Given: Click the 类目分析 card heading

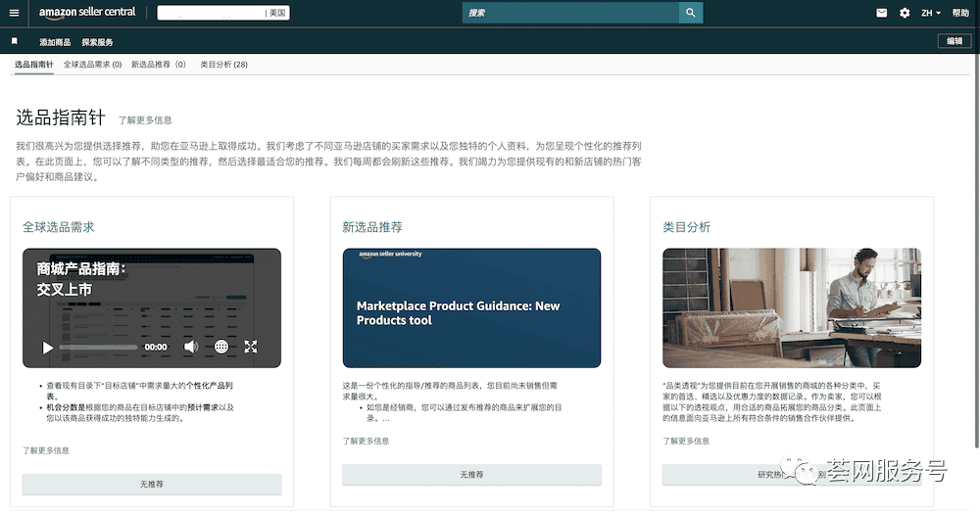Looking at the screenshot, I should click(686, 227).
